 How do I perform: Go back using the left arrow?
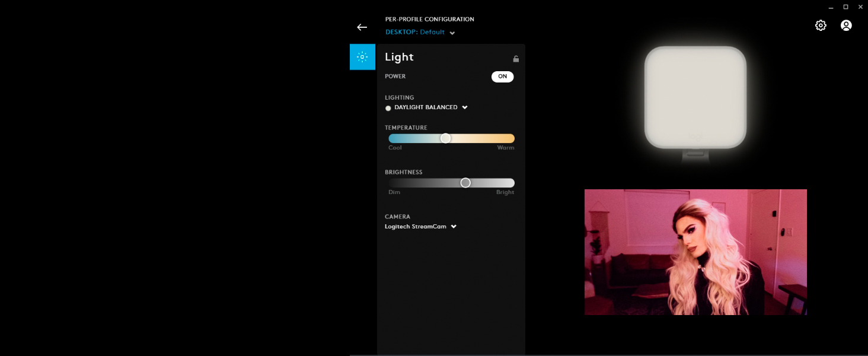click(x=362, y=27)
